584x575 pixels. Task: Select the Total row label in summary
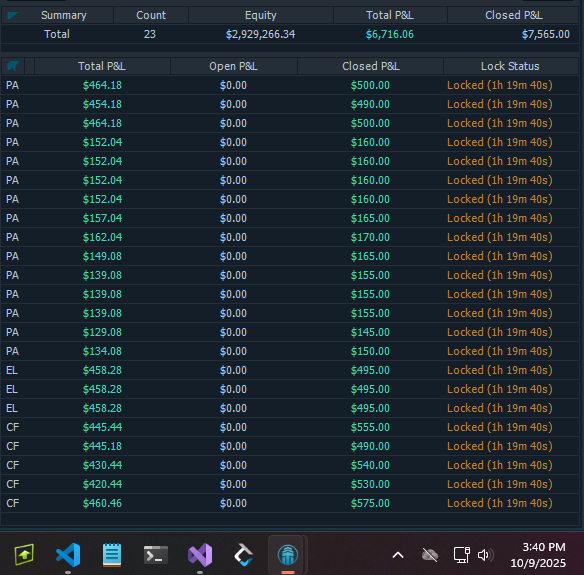[57, 34]
